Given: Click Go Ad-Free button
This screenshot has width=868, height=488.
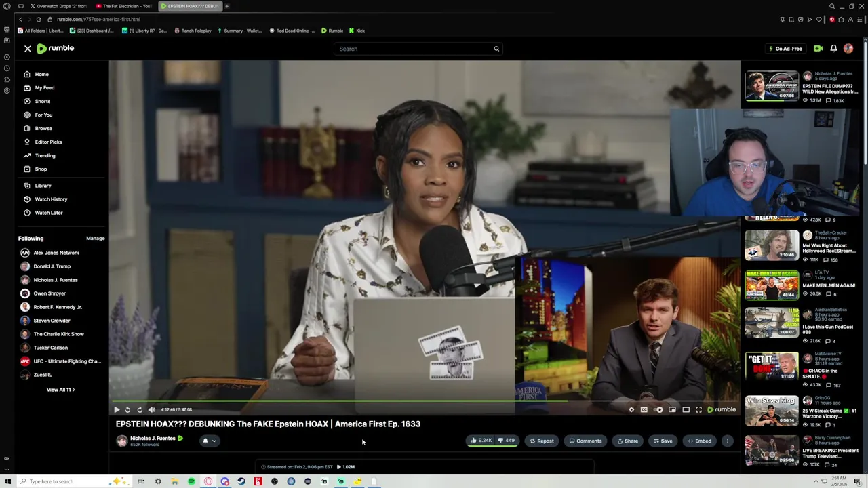Looking at the screenshot, I should tap(785, 49).
